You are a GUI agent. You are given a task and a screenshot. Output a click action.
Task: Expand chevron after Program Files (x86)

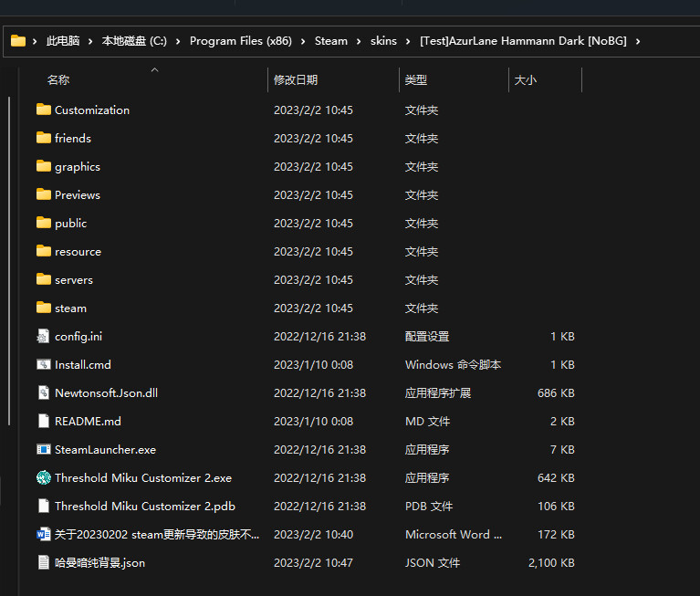click(303, 41)
